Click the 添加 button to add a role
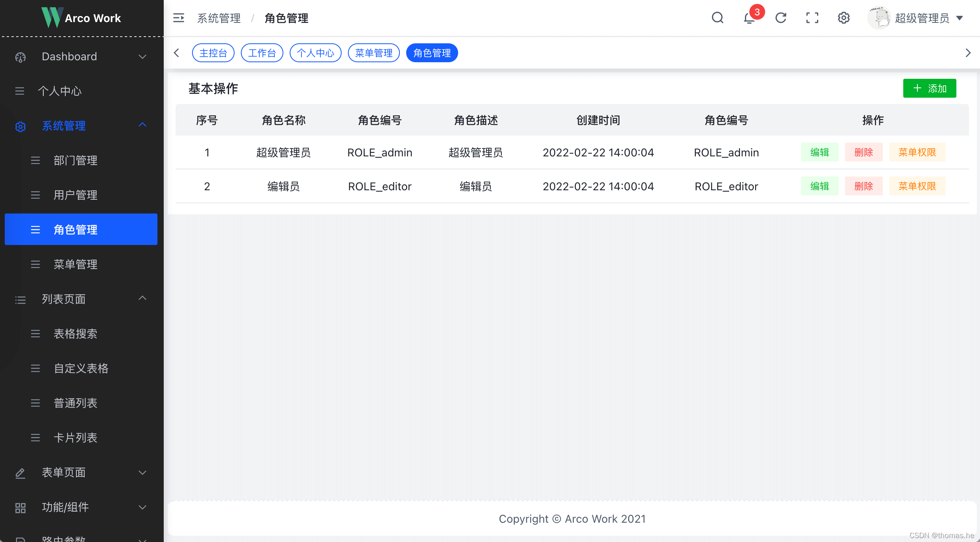Image resolution: width=980 pixels, height=542 pixels. pyautogui.click(x=929, y=88)
